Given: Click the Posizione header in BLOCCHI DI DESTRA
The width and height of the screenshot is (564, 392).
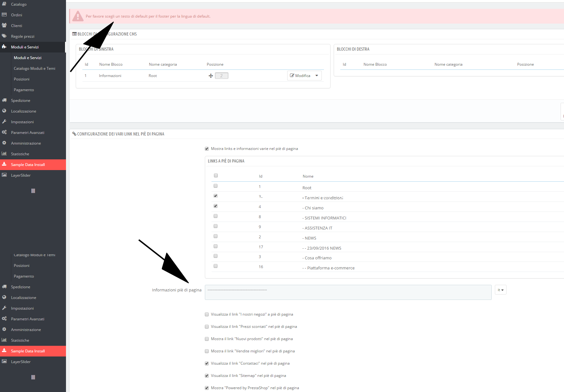Looking at the screenshot, I should click(525, 64).
